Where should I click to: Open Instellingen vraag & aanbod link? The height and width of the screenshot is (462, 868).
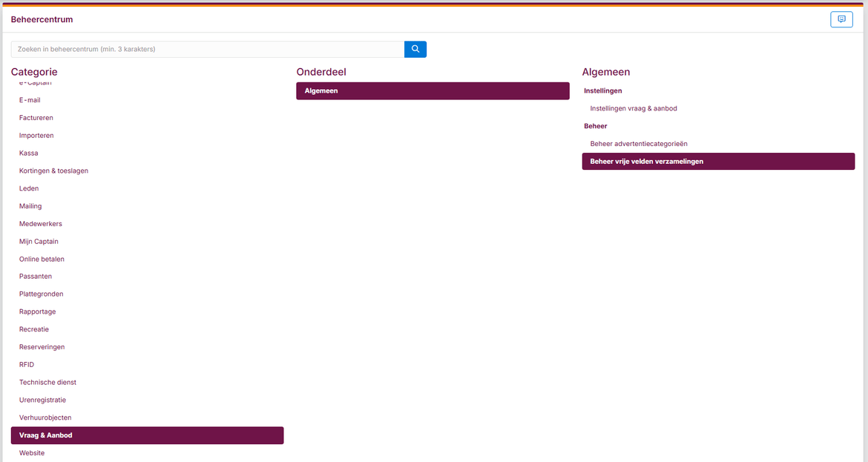[x=634, y=108]
